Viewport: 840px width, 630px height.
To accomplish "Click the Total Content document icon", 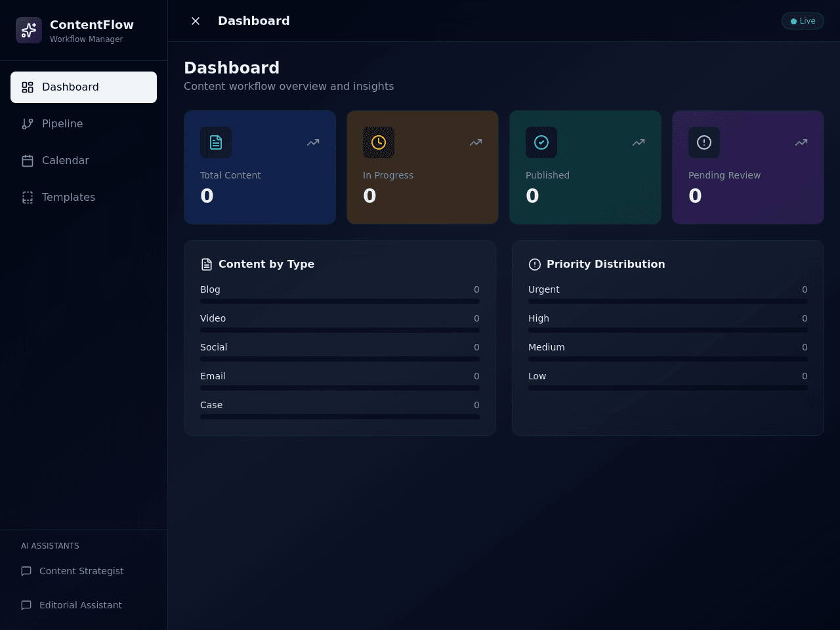I will tap(216, 142).
